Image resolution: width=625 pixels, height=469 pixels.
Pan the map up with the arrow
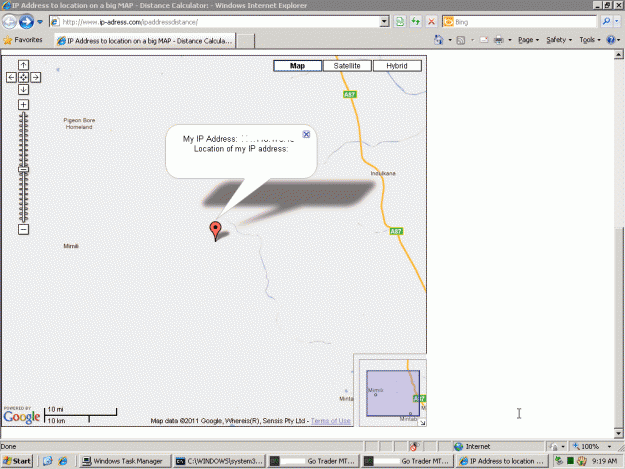tap(23, 65)
